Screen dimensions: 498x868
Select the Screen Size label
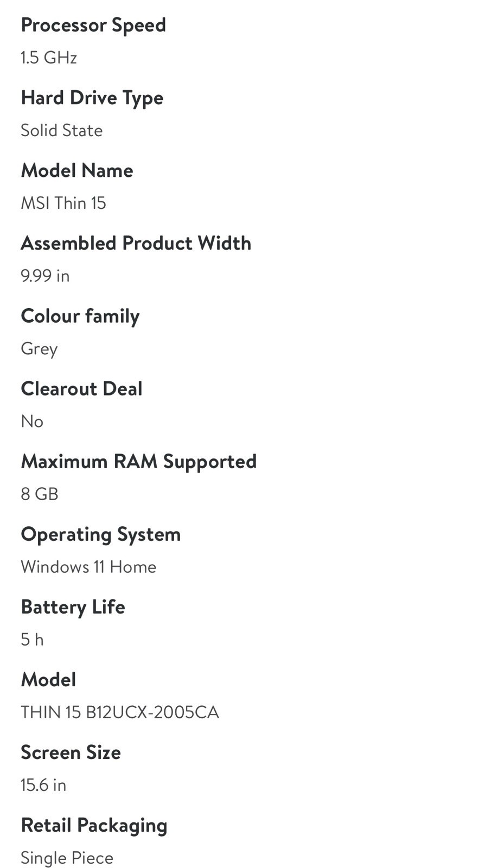pyautogui.click(x=71, y=752)
